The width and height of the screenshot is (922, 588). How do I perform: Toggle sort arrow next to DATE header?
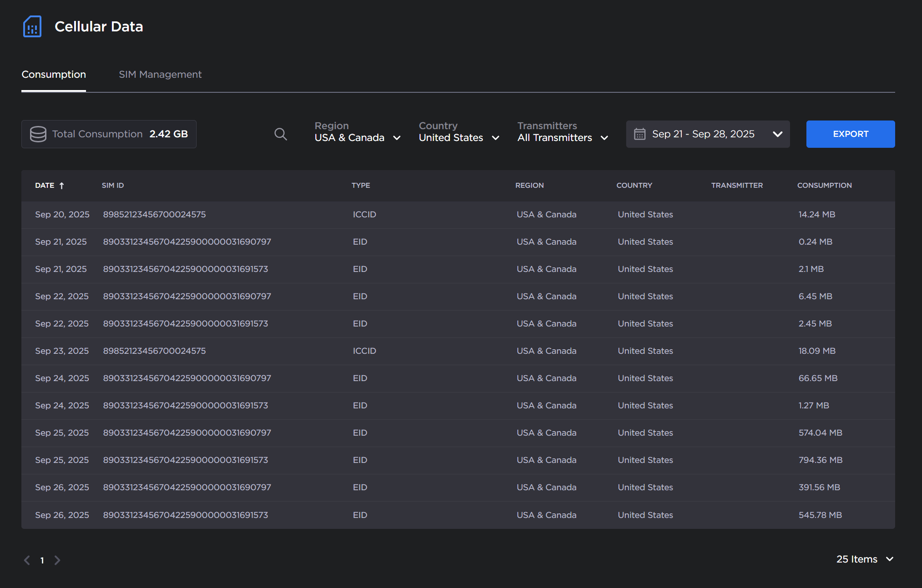coord(62,186)
